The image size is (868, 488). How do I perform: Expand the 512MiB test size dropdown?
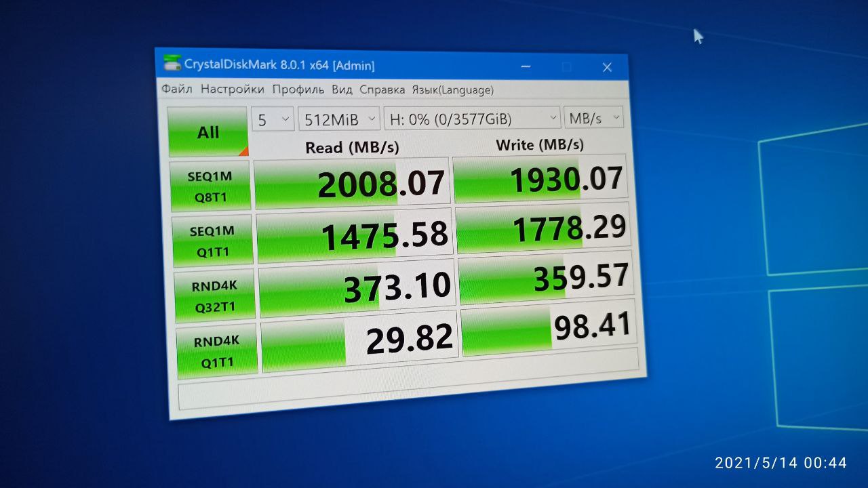[339, 119]
